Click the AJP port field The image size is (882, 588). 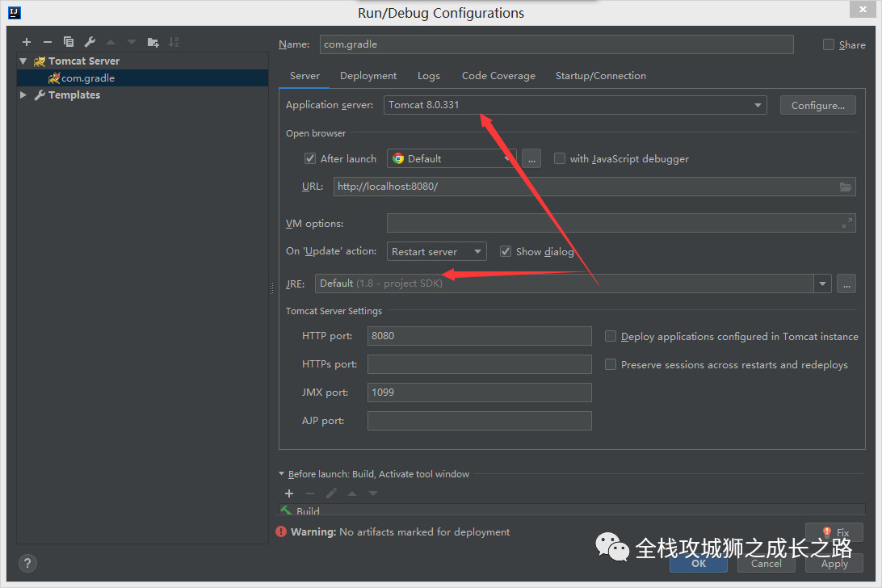479,421
